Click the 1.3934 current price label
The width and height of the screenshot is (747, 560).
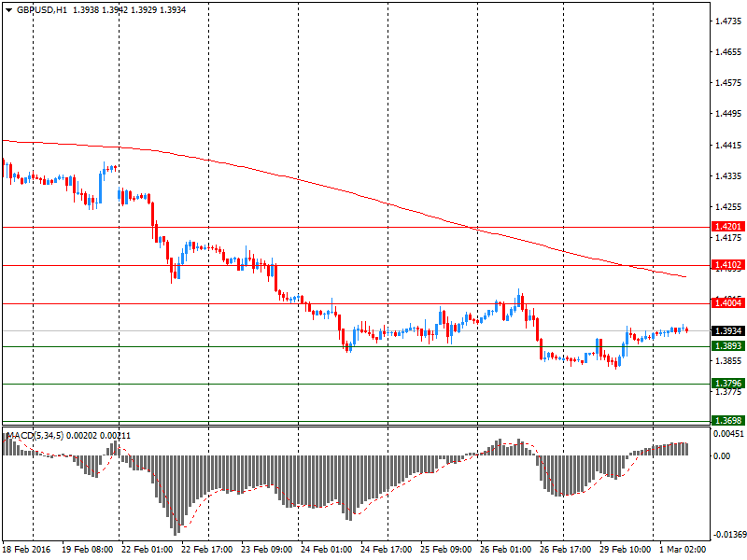point(728,330)
